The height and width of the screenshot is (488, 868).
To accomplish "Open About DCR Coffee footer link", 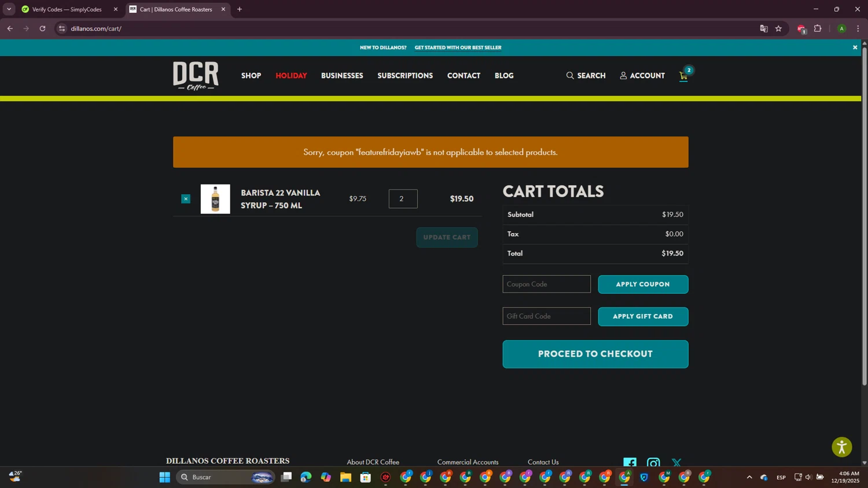I will click(373, 462).
